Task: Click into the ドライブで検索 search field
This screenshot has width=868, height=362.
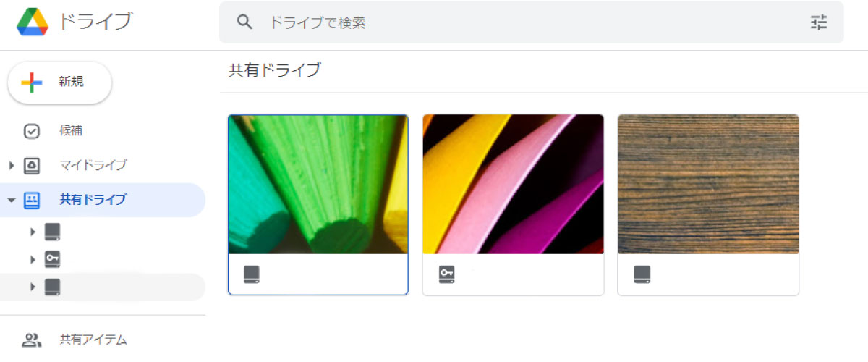Action: click(x=532, y=22)
